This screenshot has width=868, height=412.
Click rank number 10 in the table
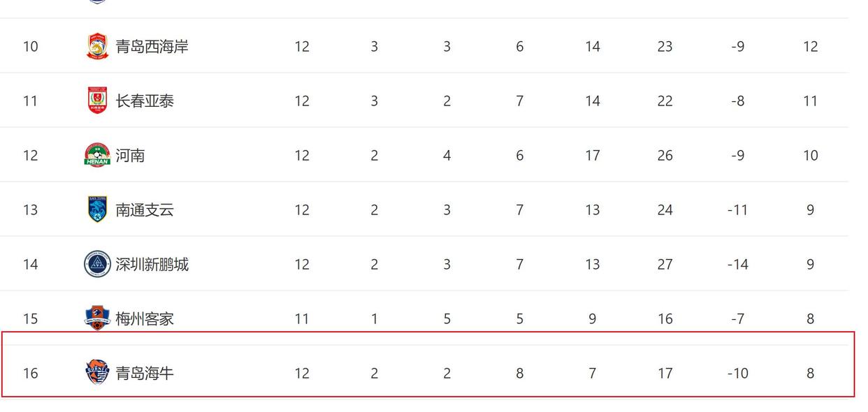pyautogui.click(x=30, y=46)
